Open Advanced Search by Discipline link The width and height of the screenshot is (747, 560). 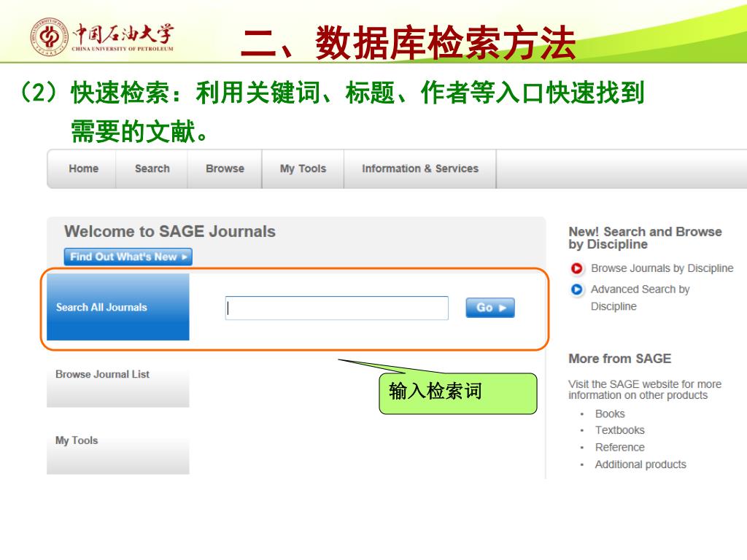pos(640,297)
